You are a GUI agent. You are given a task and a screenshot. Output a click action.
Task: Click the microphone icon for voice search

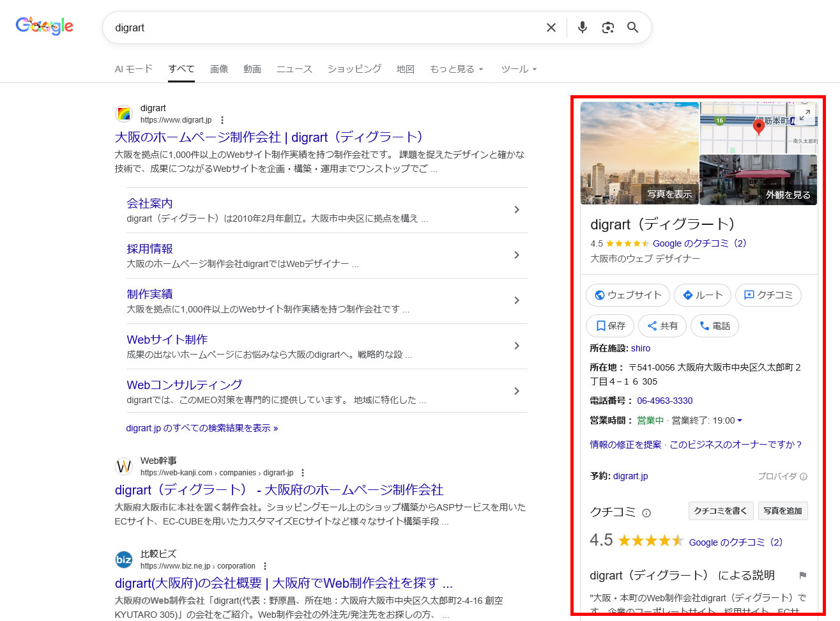(x=582, y=27)
